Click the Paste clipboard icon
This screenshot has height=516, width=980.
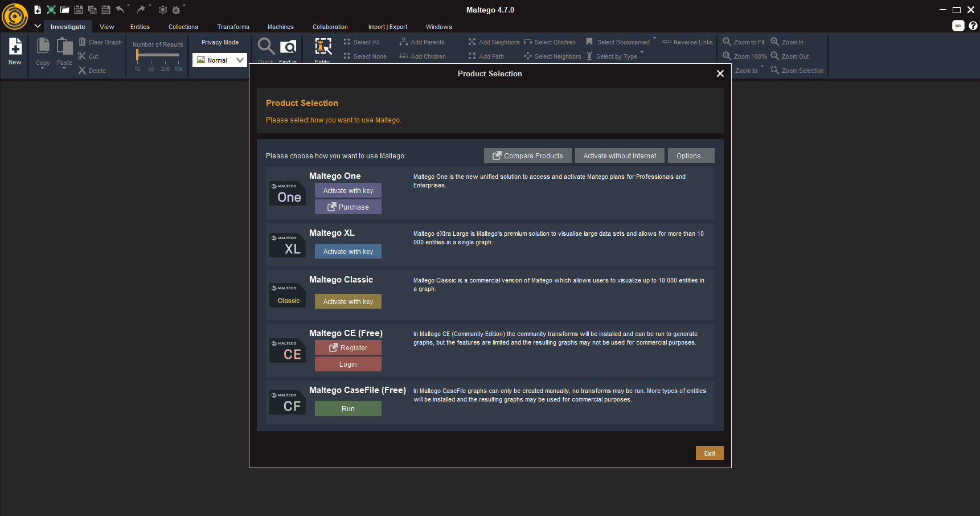[65, 46]
